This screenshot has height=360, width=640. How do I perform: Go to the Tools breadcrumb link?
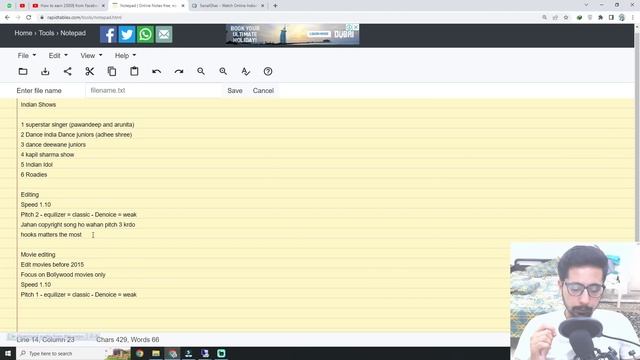click(x=46, y=33)
